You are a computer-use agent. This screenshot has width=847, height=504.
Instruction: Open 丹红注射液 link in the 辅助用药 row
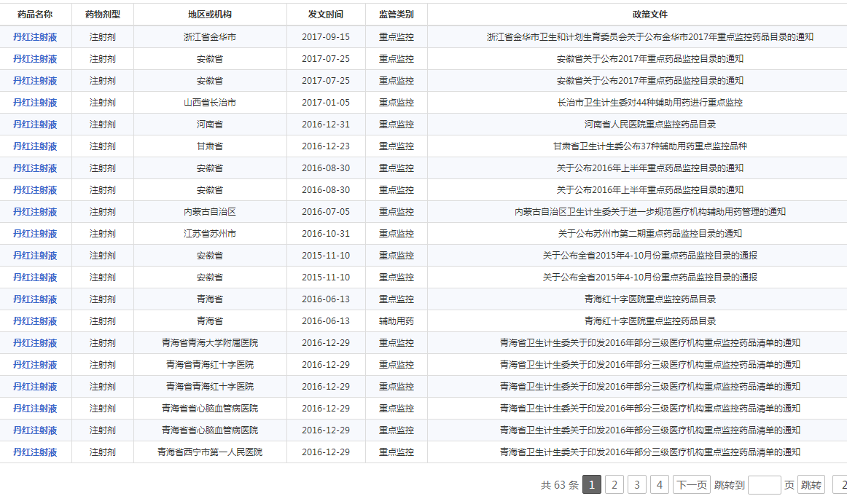[x=35, y=321]
